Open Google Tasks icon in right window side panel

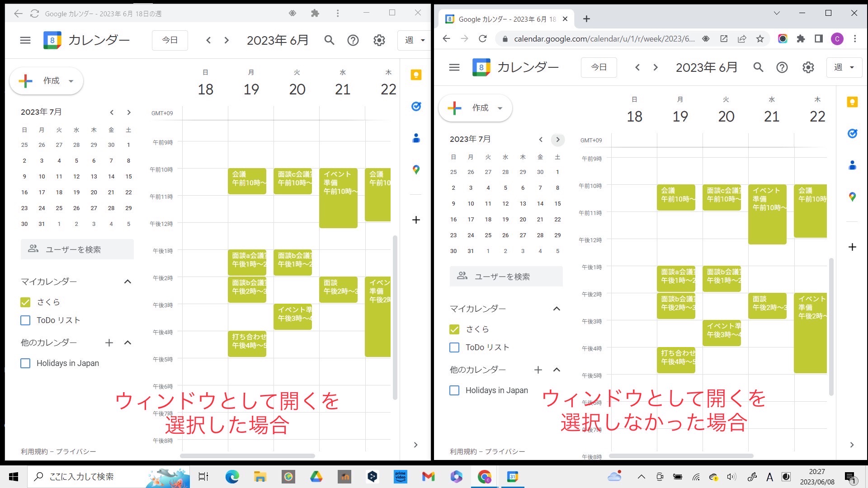(x=852, y=133)
